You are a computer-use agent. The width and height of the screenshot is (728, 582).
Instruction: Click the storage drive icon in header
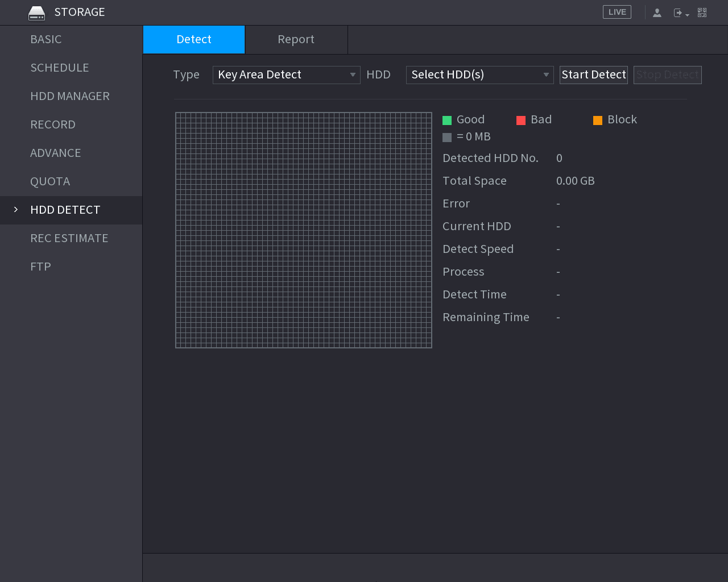click(36, 13)
